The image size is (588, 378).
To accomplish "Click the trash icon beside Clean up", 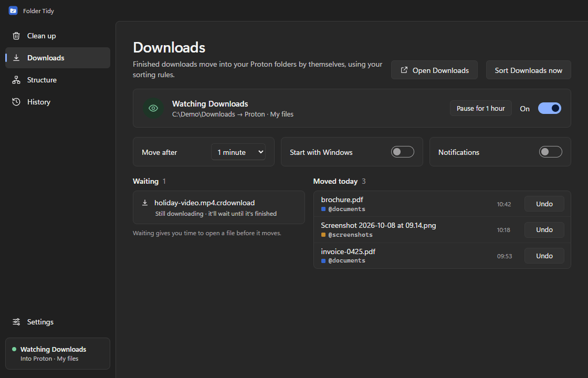I will tap(16, 36).
